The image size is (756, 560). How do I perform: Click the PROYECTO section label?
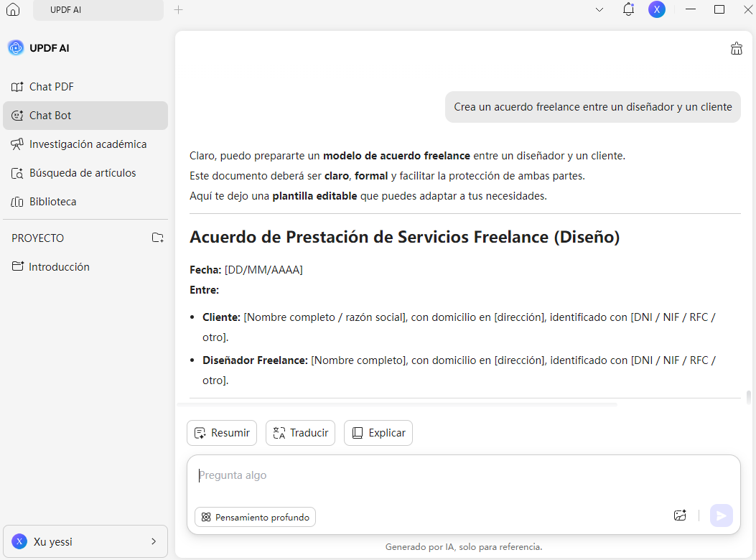point(37,238)
